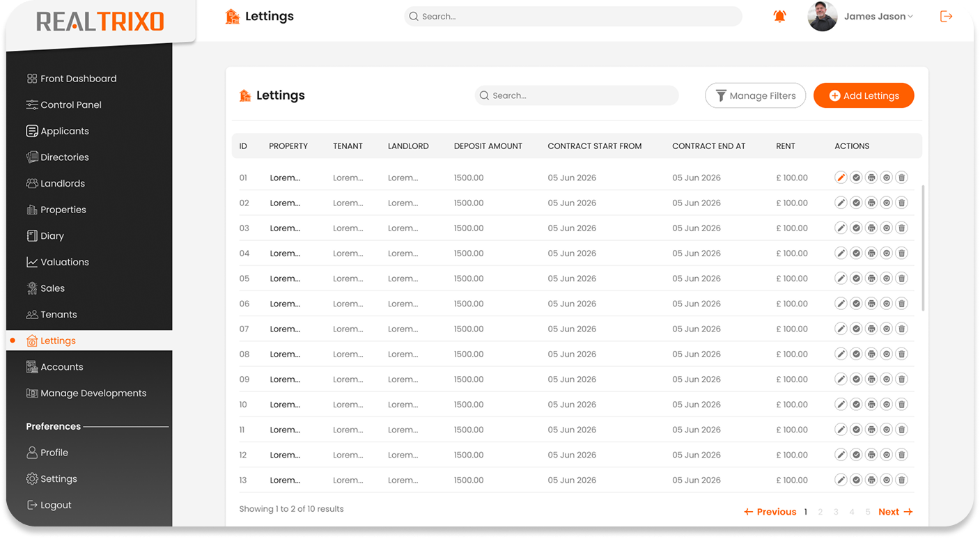Print letting row 12
The image size is (980, 539).
[x=871, y=455]
